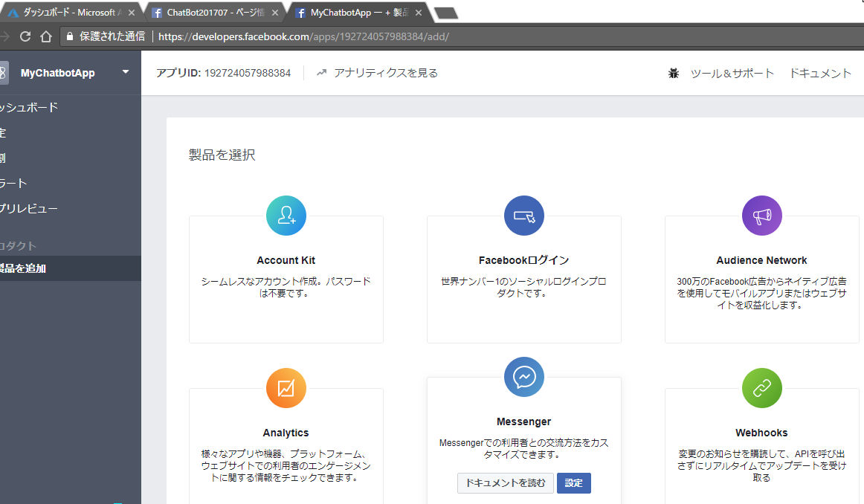Click the Webhooks card title
Image resolution: width=864 pixels, height=504 pixels.
click(761, 433)
